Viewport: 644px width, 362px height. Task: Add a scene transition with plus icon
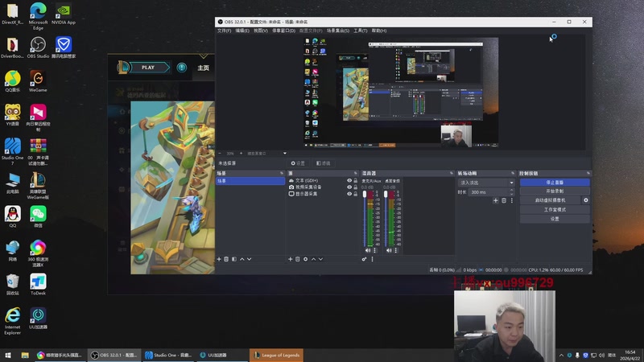coord(496,200)
